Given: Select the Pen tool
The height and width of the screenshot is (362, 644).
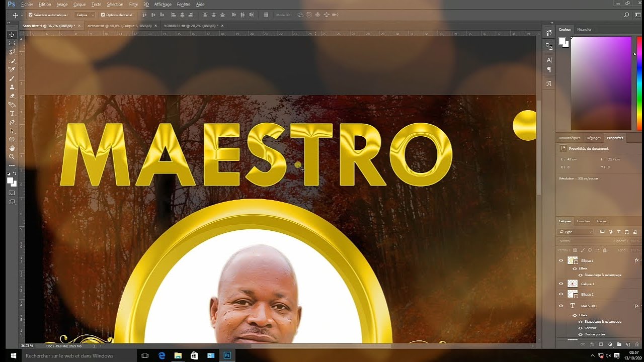Looking at the screenshot, I should (12, 122).
